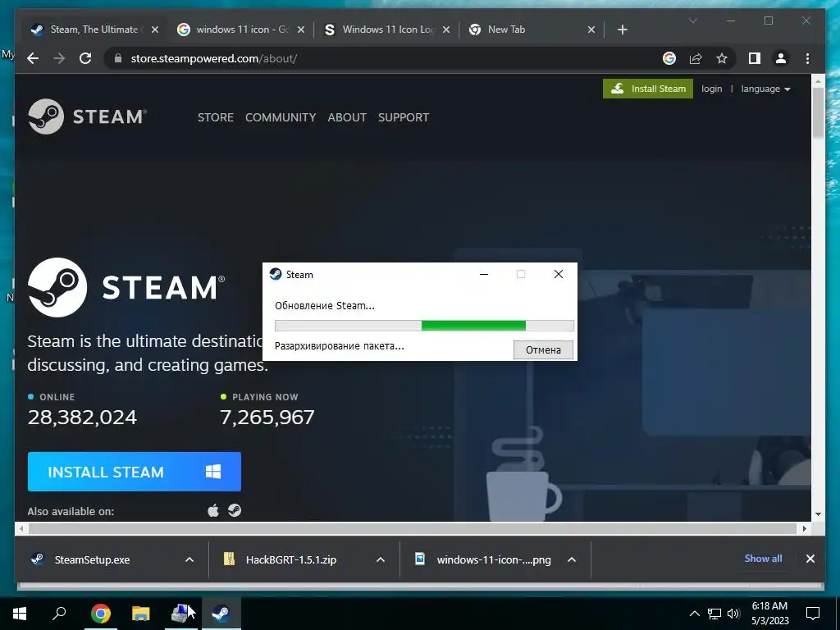Close the windows 11 icon Google tab
The width and height of the screenshot is (840, 630).
301,30
